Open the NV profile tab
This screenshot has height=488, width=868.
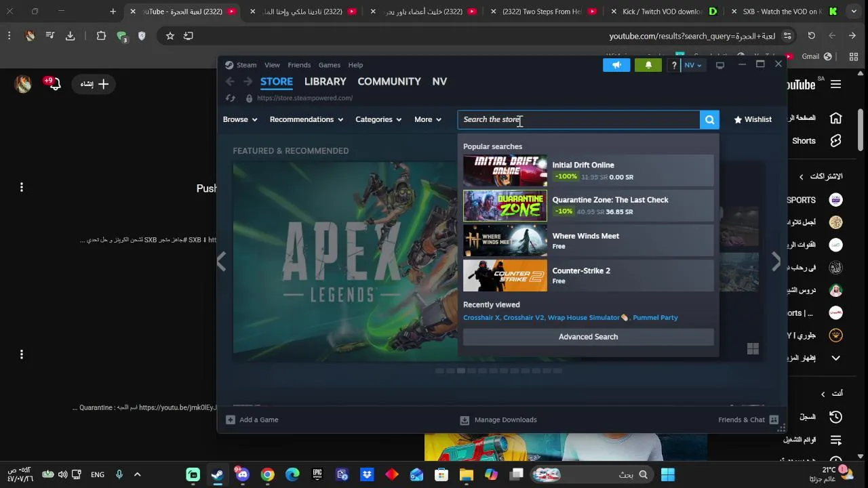439,81
